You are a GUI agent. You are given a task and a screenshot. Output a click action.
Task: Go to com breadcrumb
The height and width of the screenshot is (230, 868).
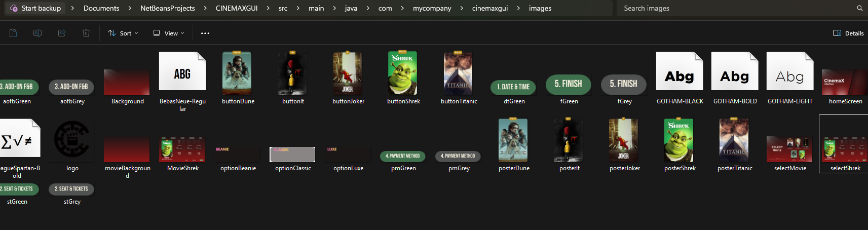coord(385,8)
